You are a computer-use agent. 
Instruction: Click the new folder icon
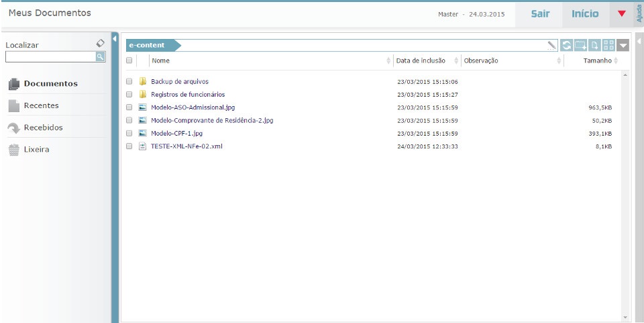coord(581,46)
